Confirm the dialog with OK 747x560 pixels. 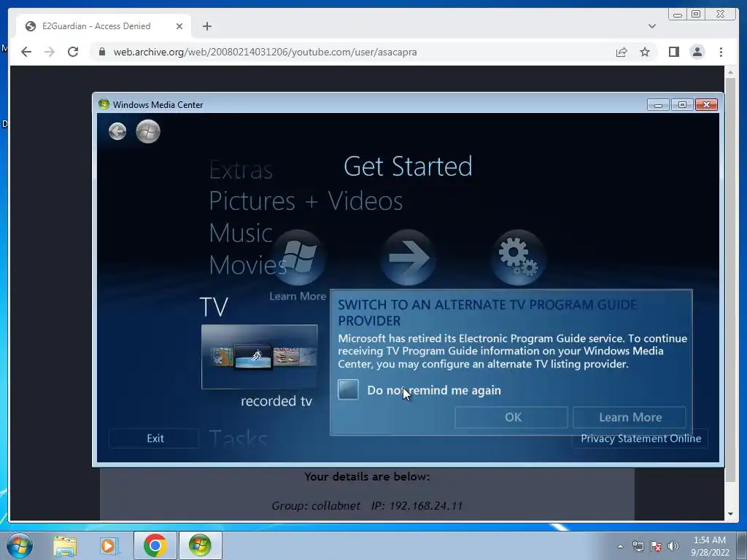[x=511, y=417]
